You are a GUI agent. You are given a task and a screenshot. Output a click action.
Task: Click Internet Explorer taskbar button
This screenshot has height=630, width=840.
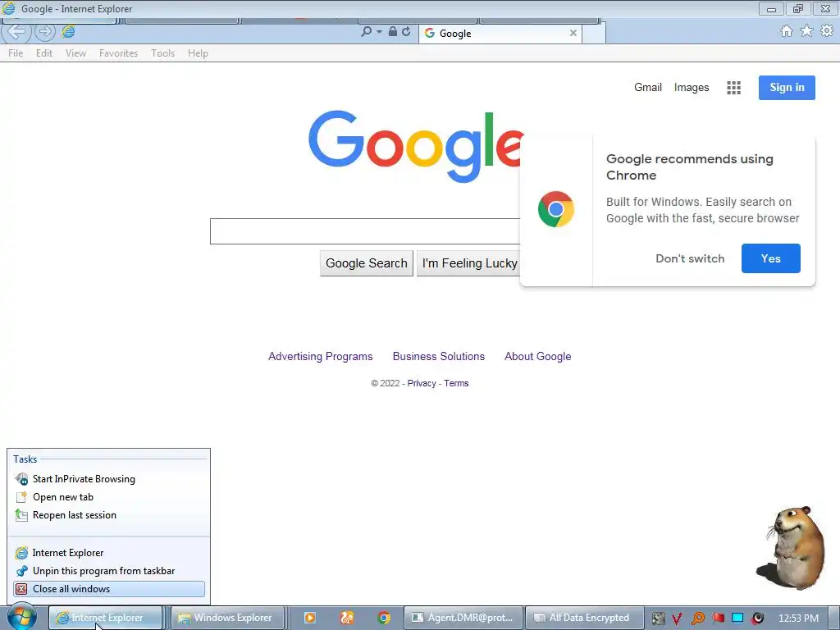106,618
